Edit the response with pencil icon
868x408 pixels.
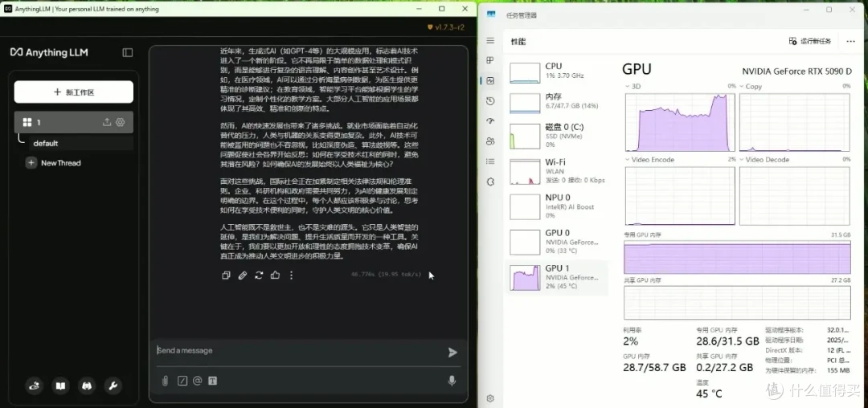(x=243, y=275)
